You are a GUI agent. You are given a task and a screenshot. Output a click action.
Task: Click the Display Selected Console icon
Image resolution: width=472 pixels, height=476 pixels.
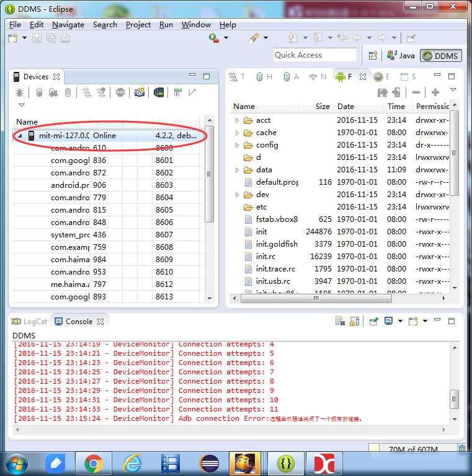click(388, 321)
